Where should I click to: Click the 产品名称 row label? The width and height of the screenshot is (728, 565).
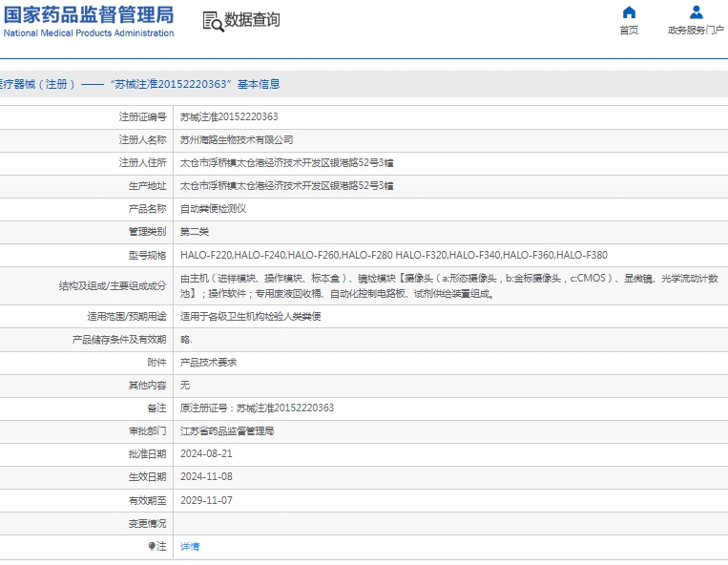click(147, 209)
